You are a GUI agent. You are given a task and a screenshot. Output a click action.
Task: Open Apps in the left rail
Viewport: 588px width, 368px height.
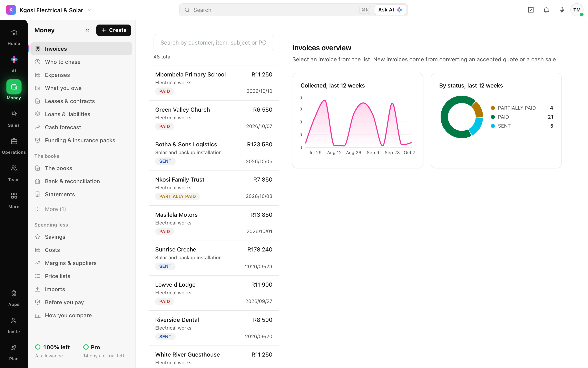click(x=14, y=298)
